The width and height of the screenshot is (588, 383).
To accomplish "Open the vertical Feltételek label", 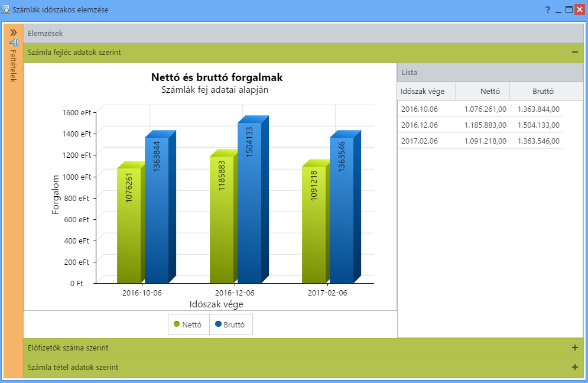I will coord(13,66).
